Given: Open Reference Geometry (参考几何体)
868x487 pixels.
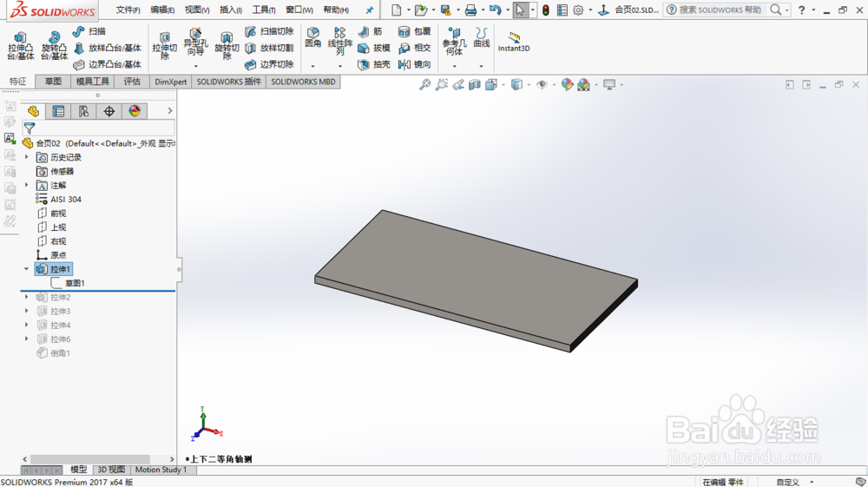Looking at the screenshot, I should 454,42.
